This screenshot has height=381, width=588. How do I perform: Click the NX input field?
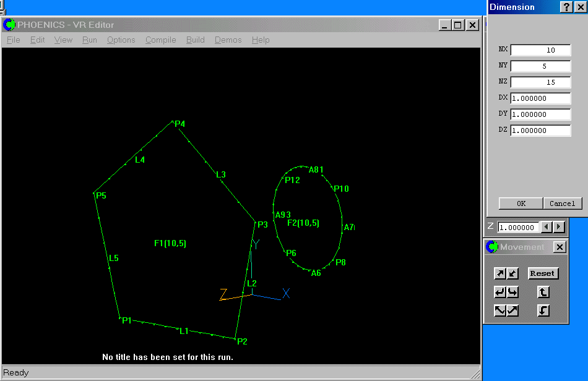540,50
